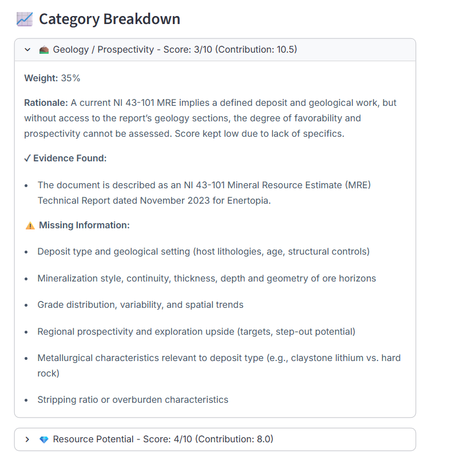Click the Stripping ratio or overburden characteristics bullet

(x=133, y=399)
